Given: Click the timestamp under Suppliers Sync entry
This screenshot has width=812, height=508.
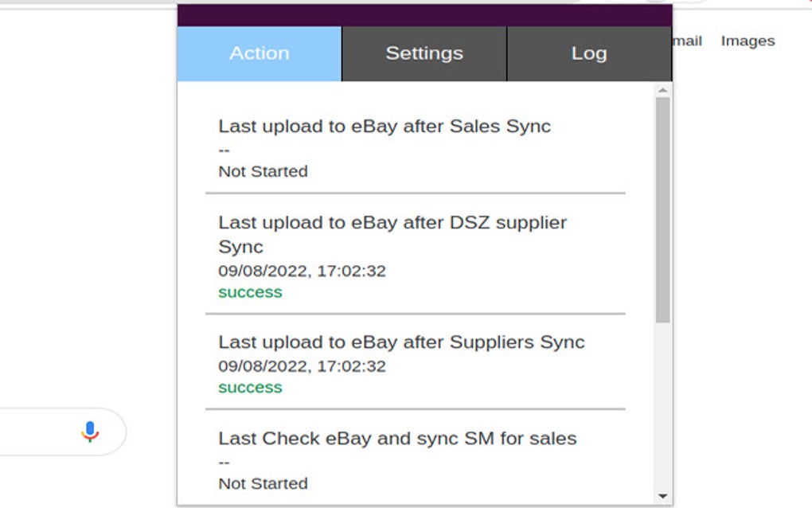Looking at the screenshot, I should pyautogui.click(x=301, y=366).
